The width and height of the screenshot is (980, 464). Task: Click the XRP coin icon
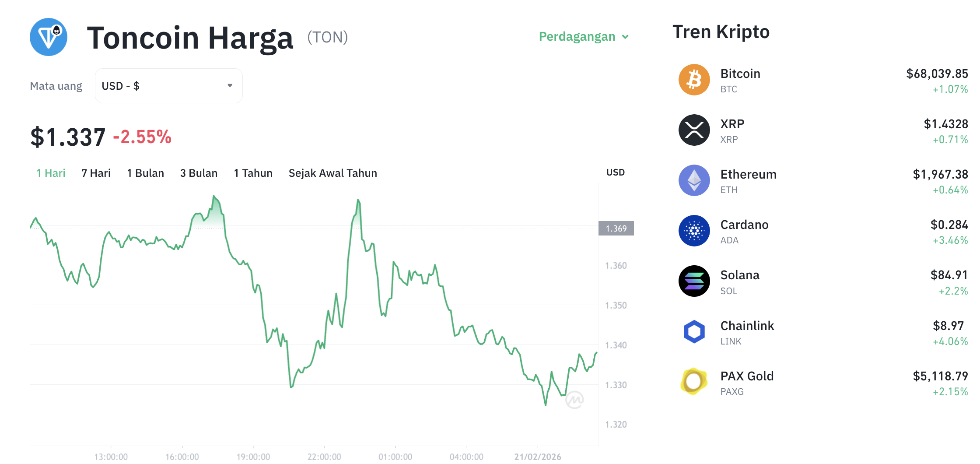(x=693, y=130)
